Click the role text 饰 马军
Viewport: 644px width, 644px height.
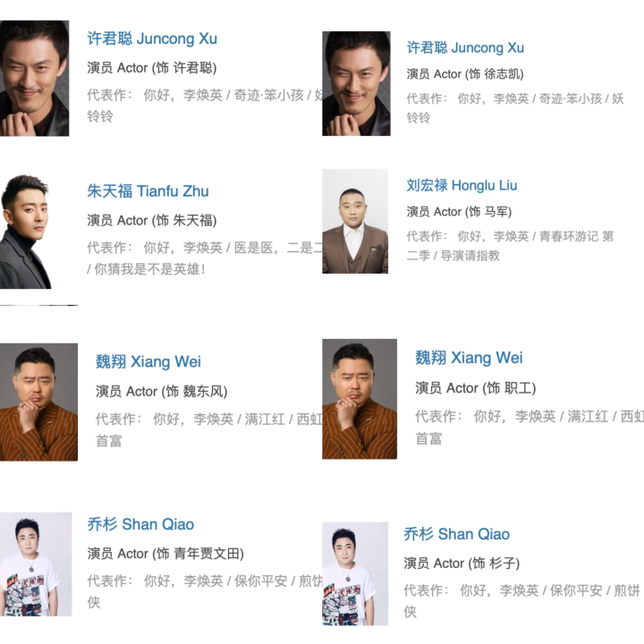pos(490,211)
